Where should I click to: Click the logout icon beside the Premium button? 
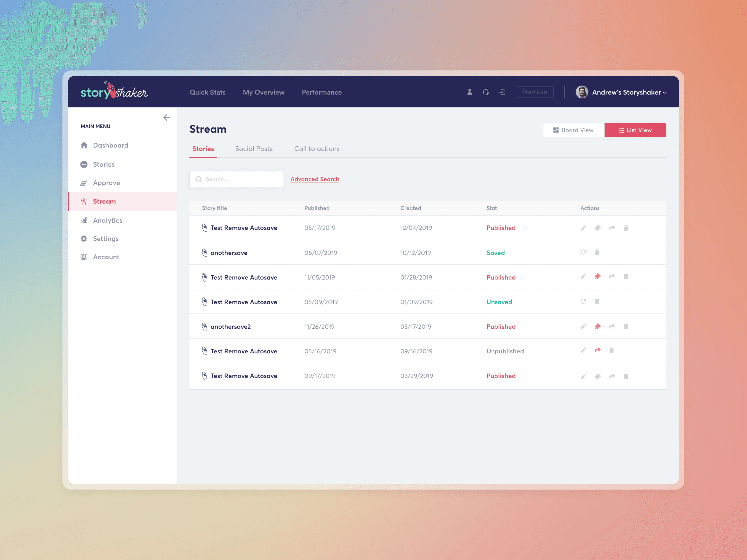[502, 92]
